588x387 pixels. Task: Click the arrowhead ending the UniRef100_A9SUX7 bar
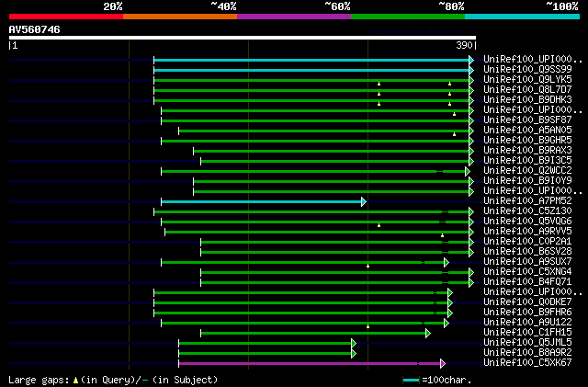[x=447, y=262]
